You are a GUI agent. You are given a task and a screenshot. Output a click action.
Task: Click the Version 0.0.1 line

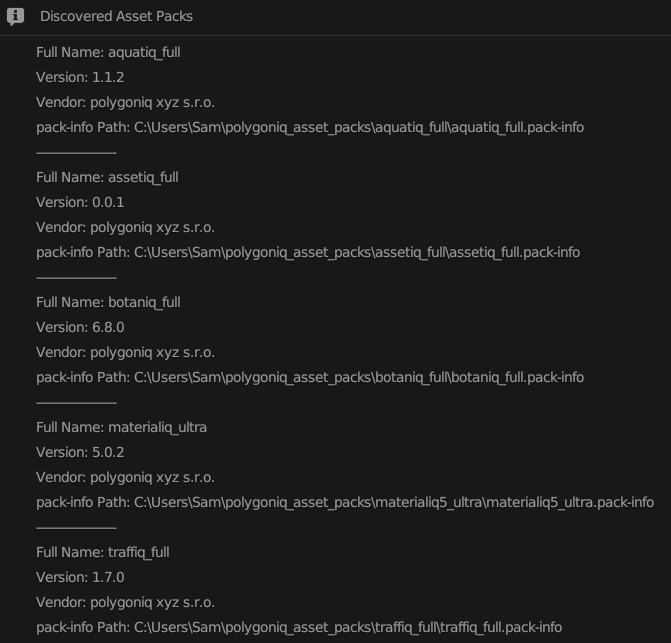click(x=80, y=202)
